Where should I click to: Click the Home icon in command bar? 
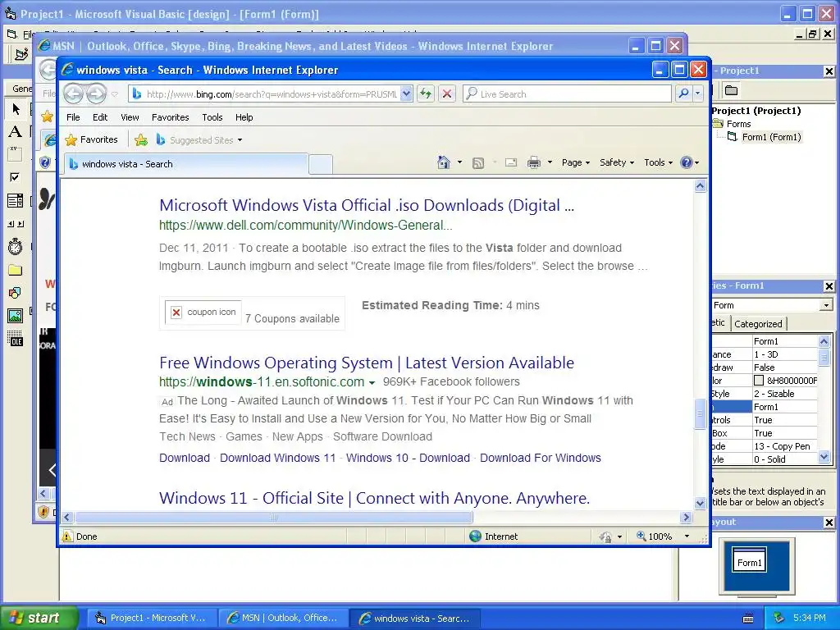[x=444, y=162]
